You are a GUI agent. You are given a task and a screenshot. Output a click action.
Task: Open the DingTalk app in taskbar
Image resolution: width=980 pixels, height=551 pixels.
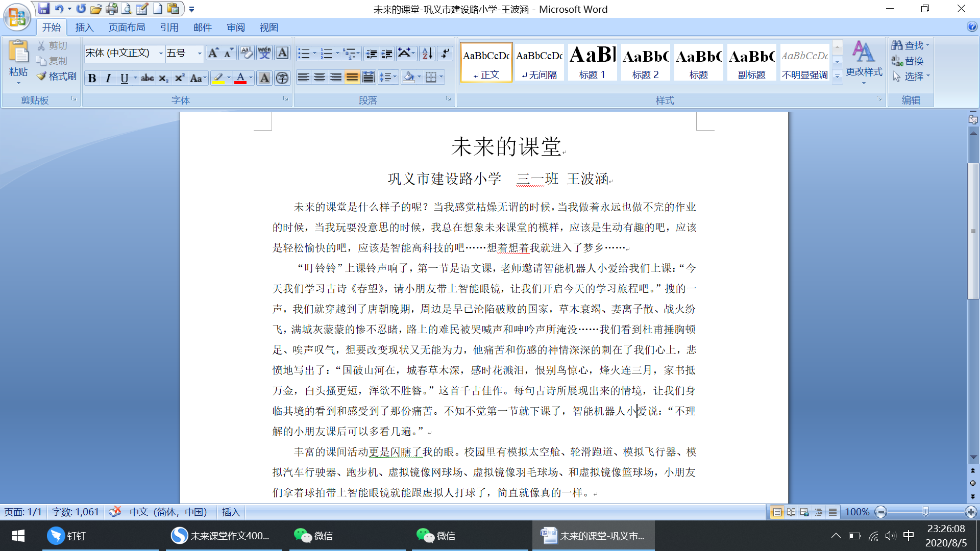coord(66,536)
